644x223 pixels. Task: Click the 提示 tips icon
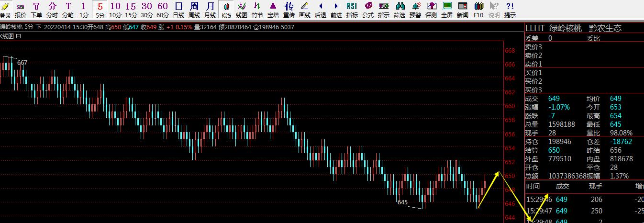[510, 10]
